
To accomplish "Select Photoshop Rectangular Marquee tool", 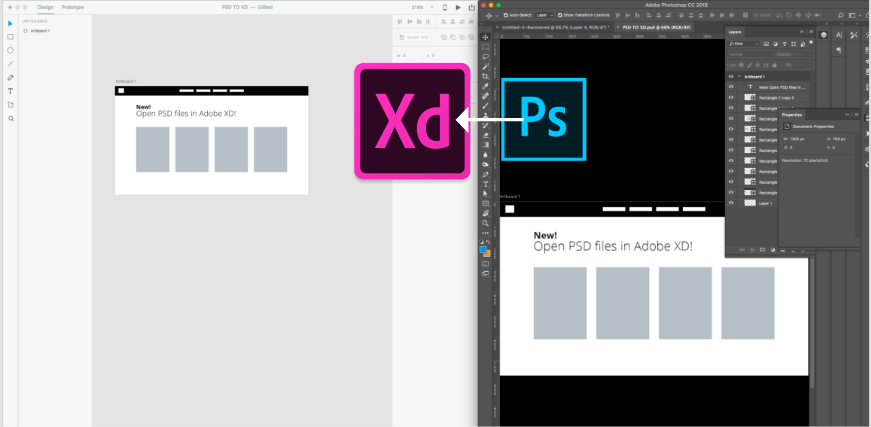I will pos(485,47).
